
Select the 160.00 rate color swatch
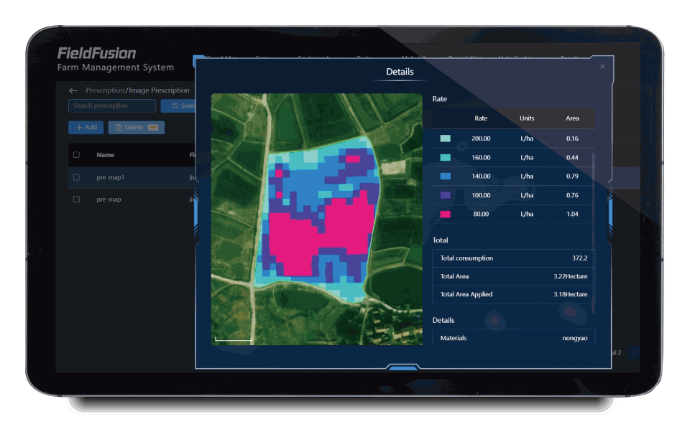tap(446, 158)
